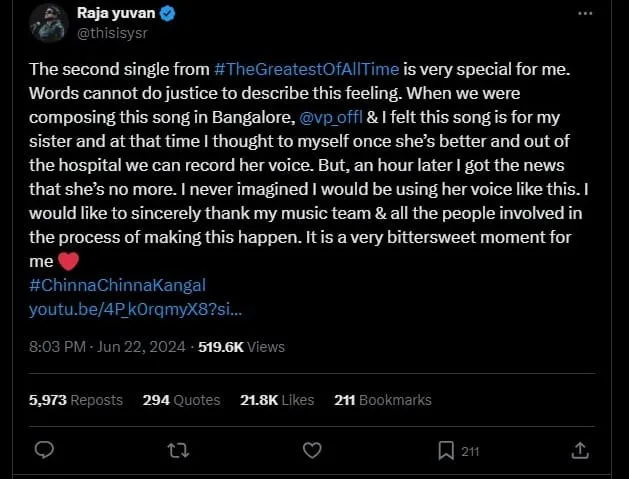The image size is (629, 479).
Task: Open the #ChinnaChinnaKangal hashtag
Action: 119,286
